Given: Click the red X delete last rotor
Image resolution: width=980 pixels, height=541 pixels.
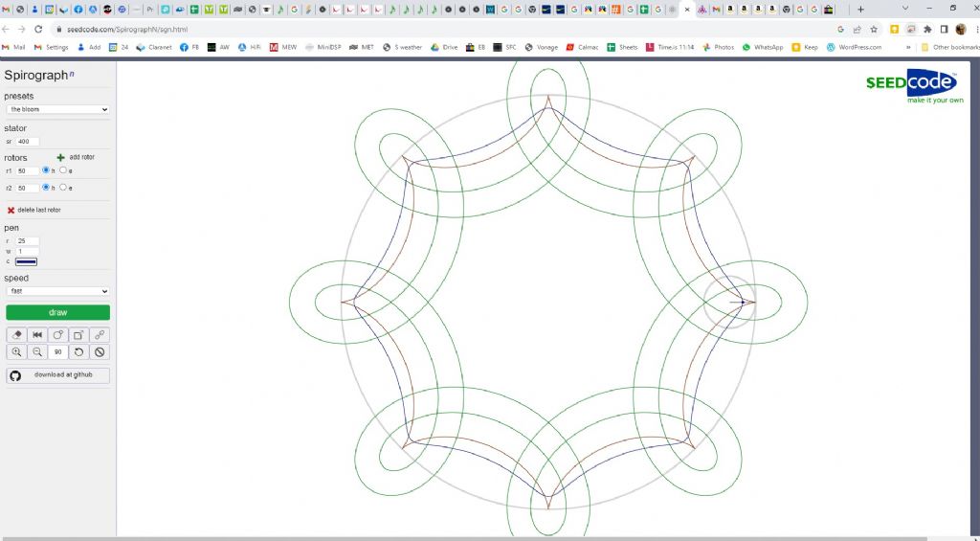Looking at the screenshot, I should tap(11, 210).
